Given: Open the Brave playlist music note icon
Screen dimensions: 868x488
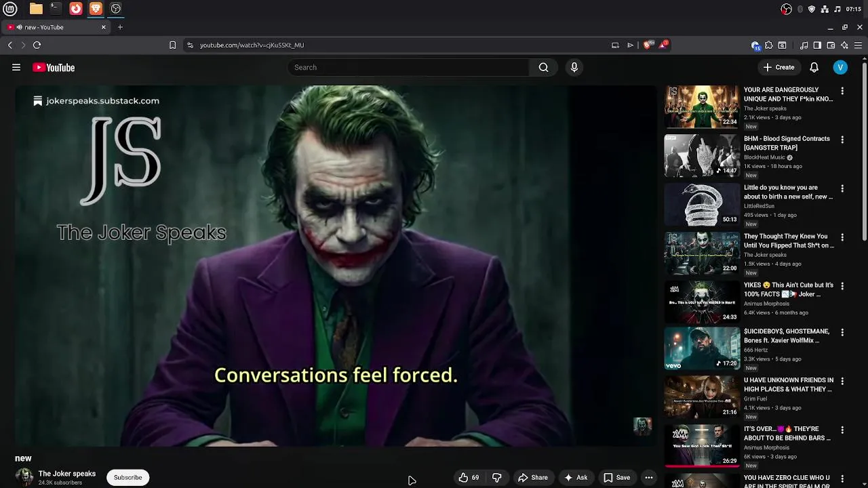Looking at the screenshot, I should [804, 45].
